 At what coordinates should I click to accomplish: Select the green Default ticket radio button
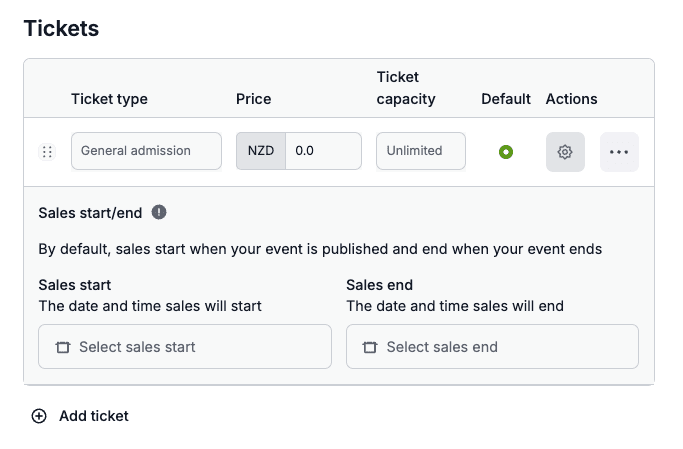point(506,152)
